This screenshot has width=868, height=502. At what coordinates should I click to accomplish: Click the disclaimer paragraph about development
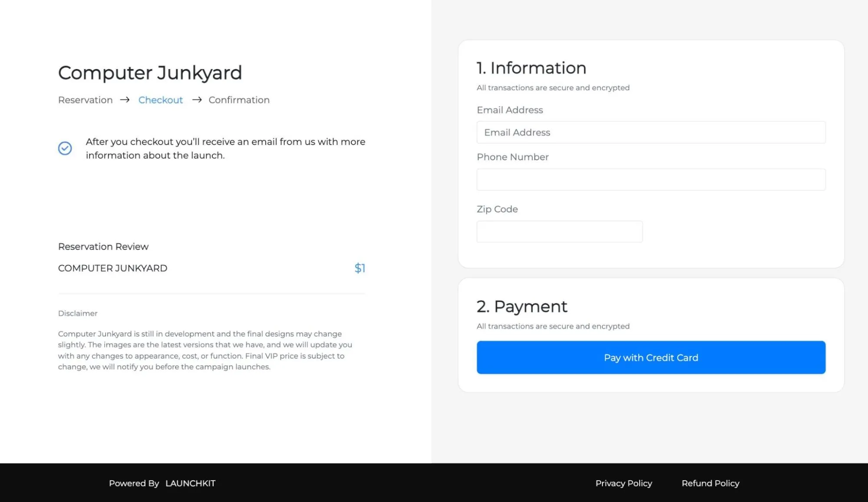pyautogui.click(x=205, y=350)
